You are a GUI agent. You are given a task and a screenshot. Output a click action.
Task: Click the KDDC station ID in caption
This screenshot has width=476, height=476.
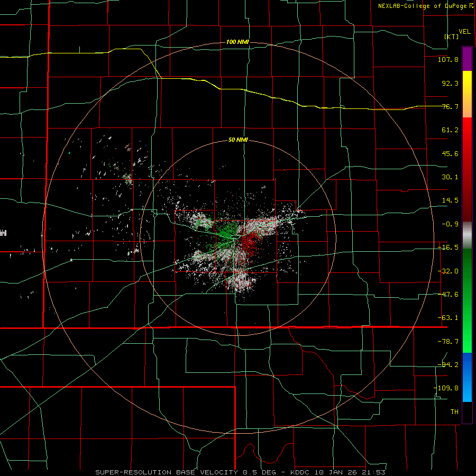point(300,472)
